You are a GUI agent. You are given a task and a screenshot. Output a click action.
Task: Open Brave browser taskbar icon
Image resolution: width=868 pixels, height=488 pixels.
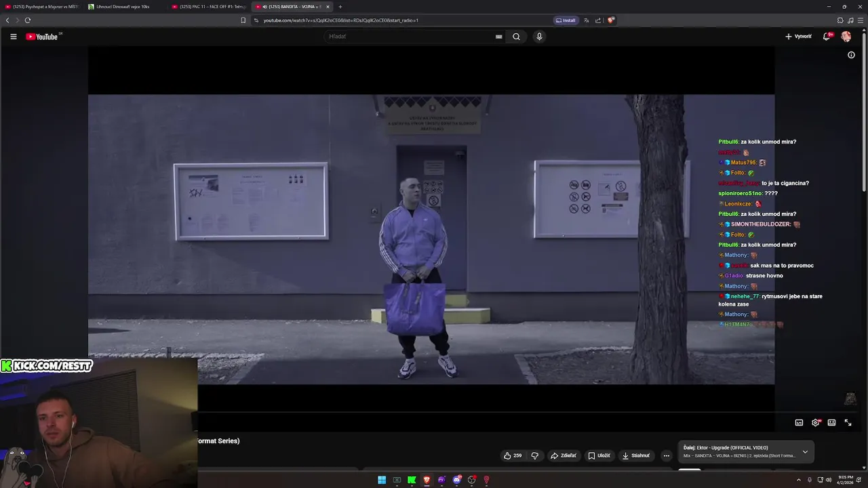click(427, 480)
